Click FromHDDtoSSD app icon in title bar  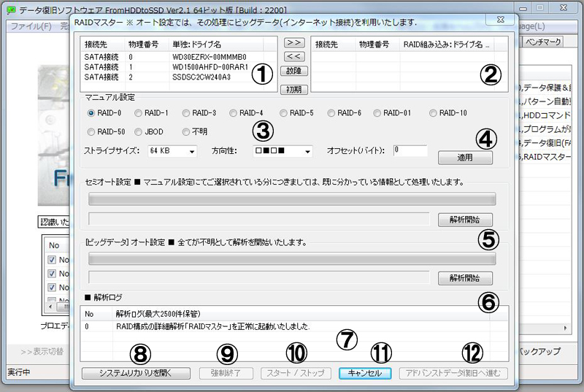pyautogui.click(x=12, y=9)
